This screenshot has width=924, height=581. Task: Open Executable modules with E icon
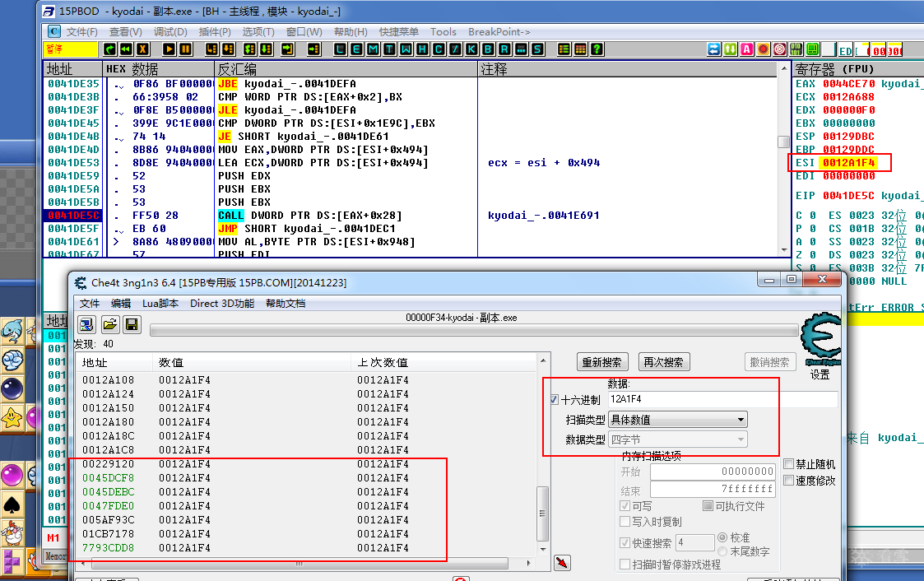(356, 49)
